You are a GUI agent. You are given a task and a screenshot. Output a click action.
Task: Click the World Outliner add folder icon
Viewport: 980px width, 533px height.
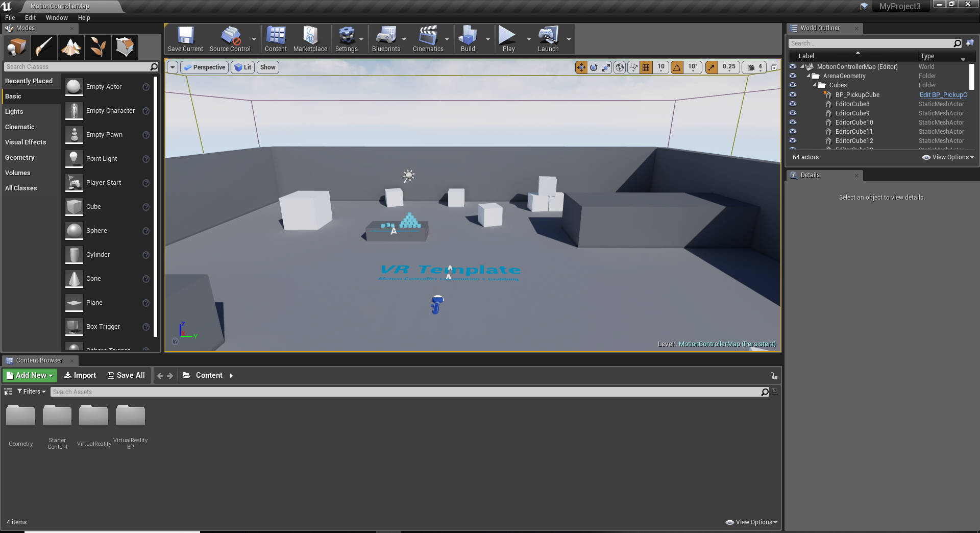pos(970,43)
